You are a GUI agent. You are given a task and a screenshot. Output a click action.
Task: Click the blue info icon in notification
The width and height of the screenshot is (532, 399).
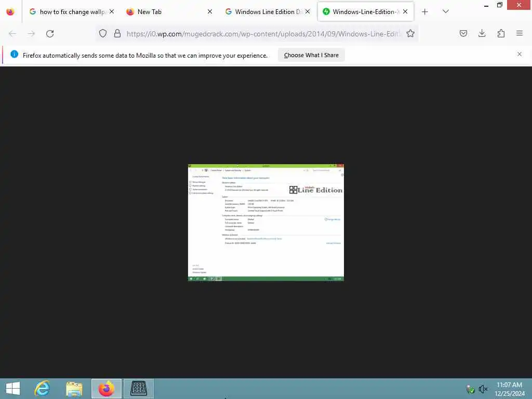pyautogui.click(x=14, y=54)
